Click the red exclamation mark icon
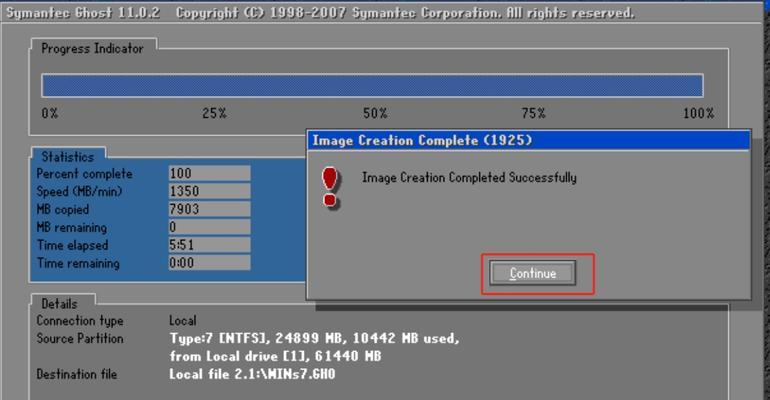This screenshot has height=400, width=770. coord(330,187)
